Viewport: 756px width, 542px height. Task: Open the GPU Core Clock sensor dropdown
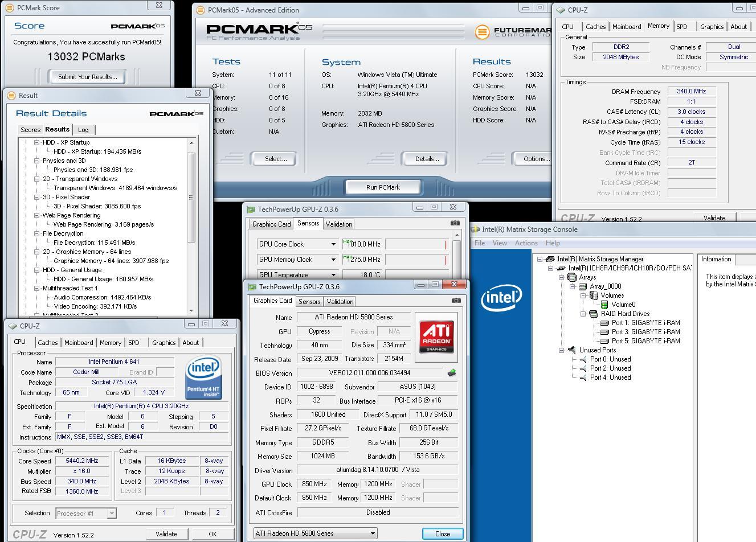pyautogui.click(x=333, y=244)
